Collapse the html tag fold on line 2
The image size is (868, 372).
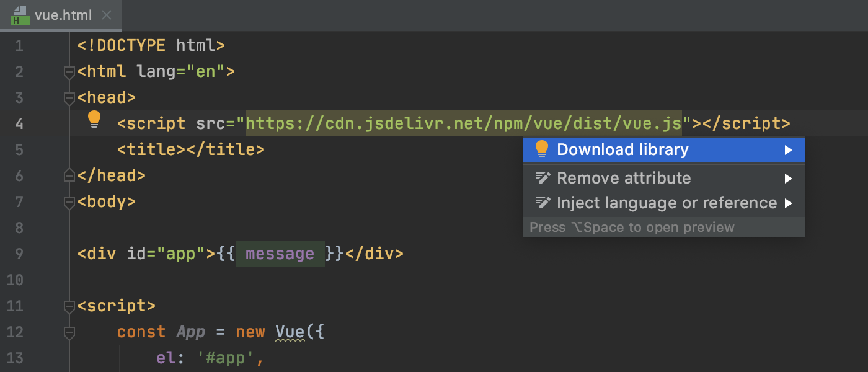(x=69, y=72)
